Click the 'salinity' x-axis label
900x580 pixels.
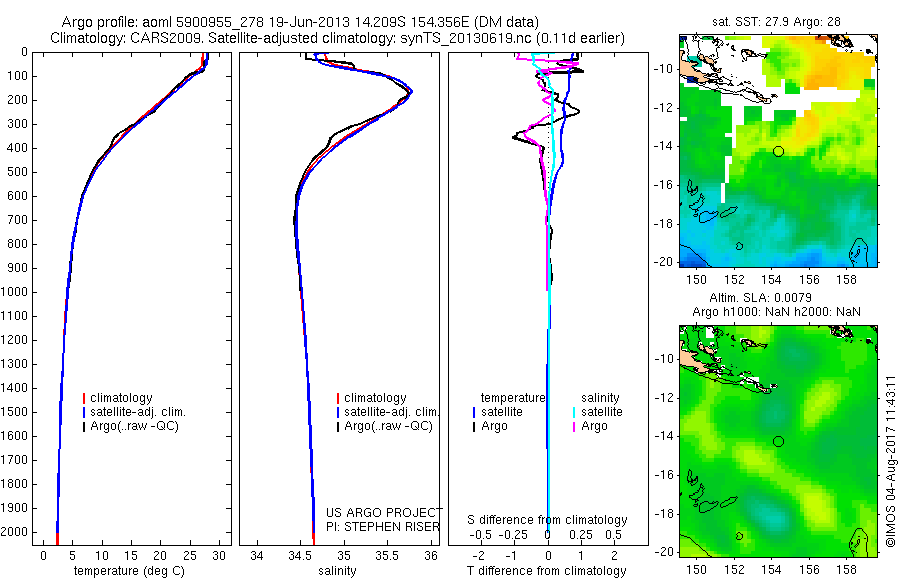click(x=337, y=571)
